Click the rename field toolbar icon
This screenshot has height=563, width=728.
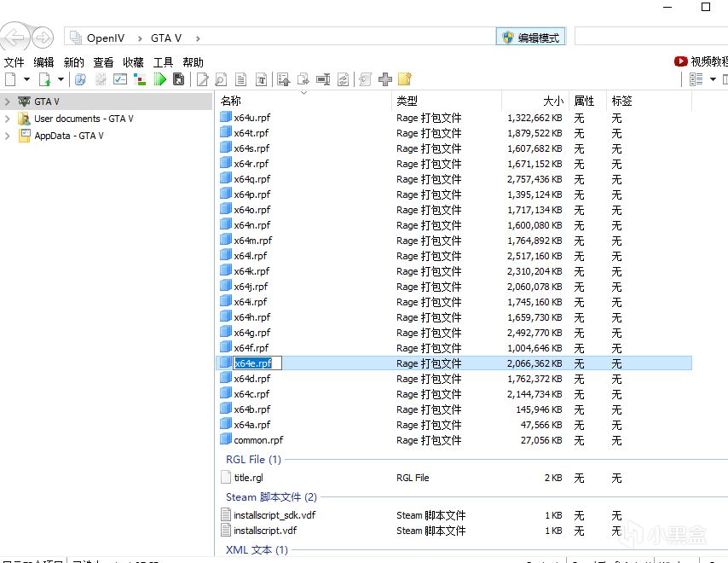click(x=323, y=79)
